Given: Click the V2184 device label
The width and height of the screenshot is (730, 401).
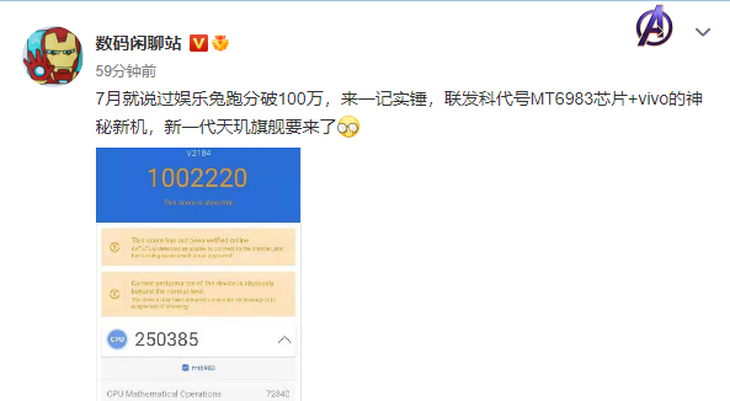Looking at the screenshot, I should click(199, 153).
